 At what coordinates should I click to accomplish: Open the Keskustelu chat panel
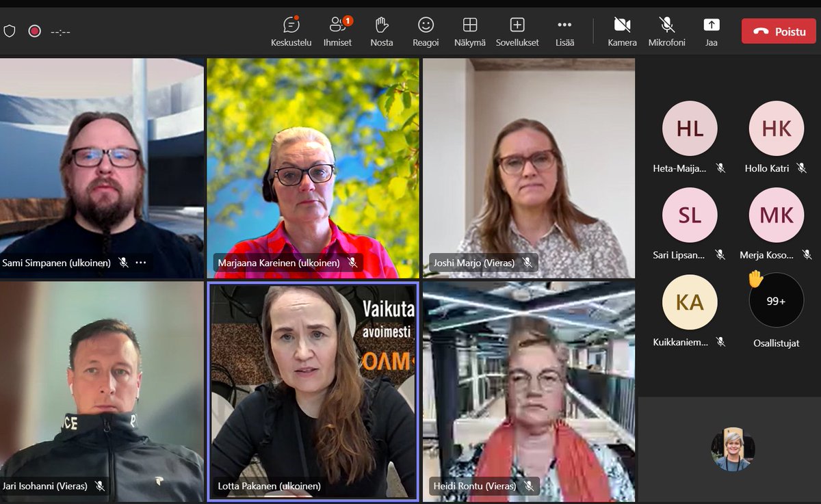coord(291,31)
